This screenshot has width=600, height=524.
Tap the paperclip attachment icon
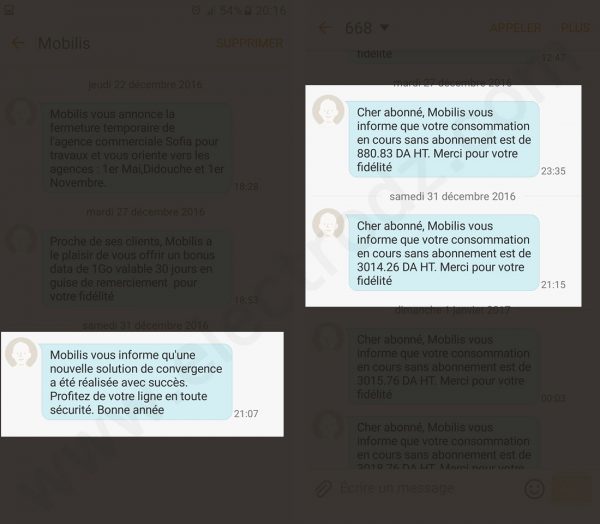click(x=323, y=488)
